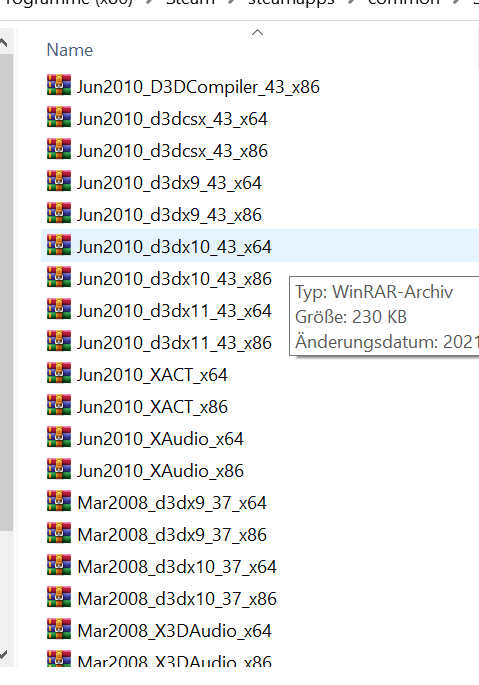
Task: Select the file Jun2010_d3dx11_43_x86
Action: pos(174,342)
